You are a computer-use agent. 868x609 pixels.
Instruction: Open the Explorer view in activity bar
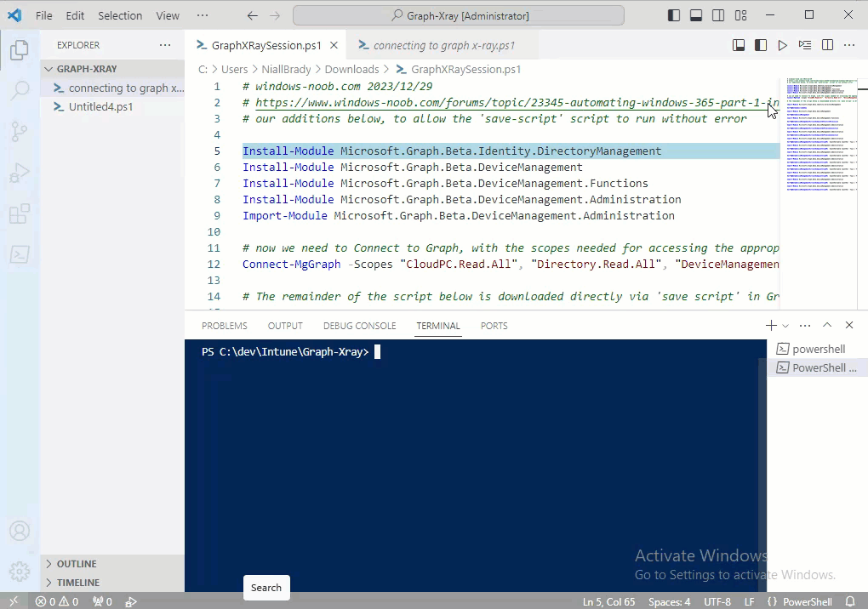coord(20,50)
